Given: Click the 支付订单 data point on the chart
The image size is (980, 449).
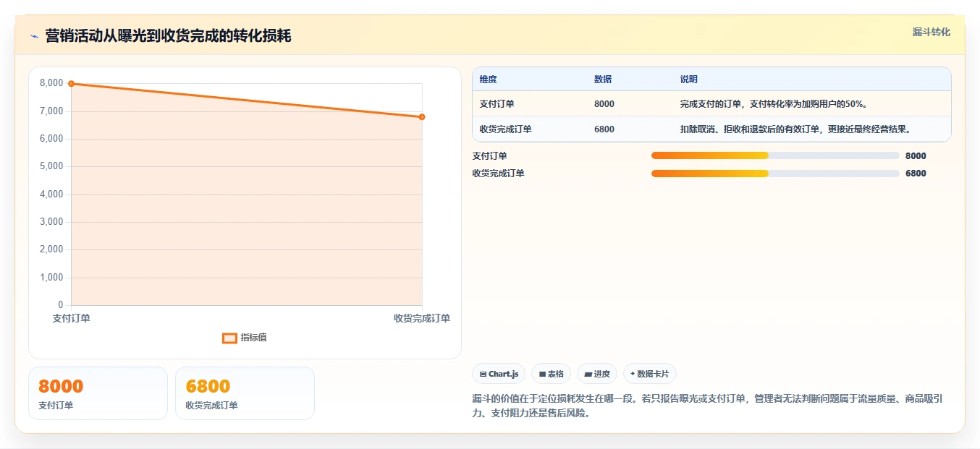Looking at the screenshot, I should (x=71, y=84).
